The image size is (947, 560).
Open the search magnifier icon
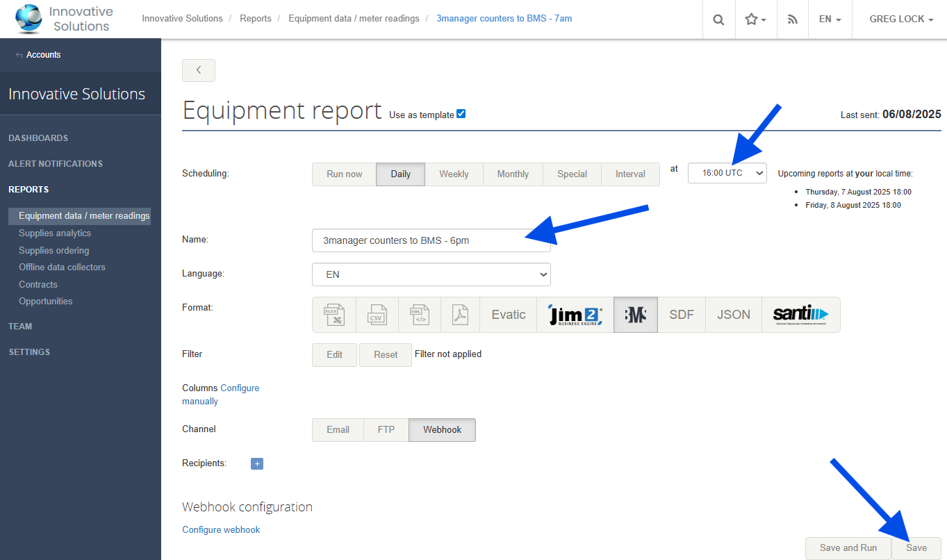pos(718,19)
